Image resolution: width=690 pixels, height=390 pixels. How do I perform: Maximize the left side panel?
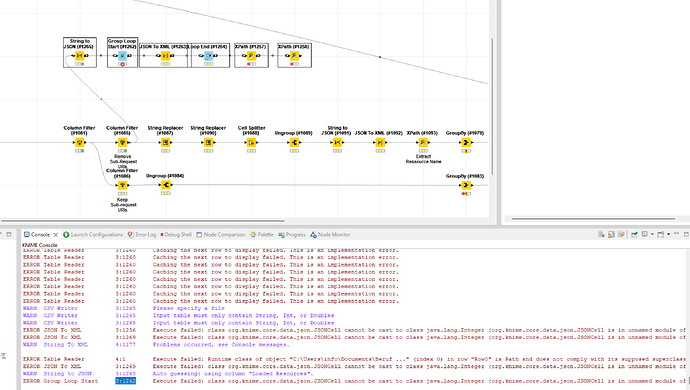pos(9,235)
